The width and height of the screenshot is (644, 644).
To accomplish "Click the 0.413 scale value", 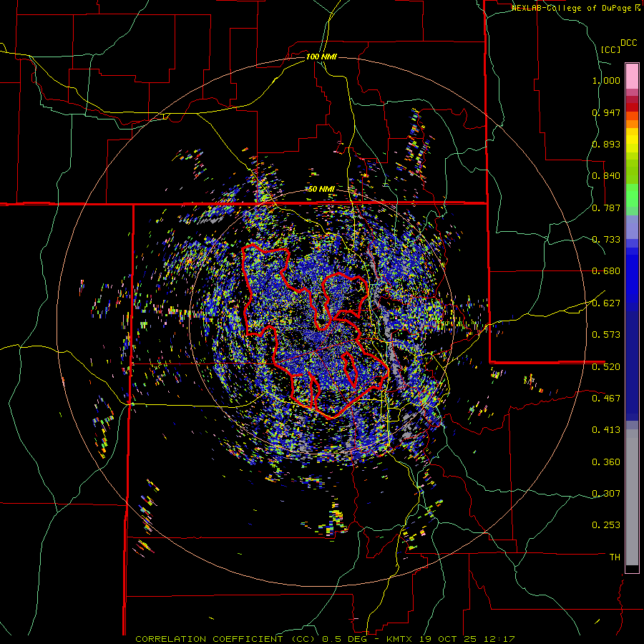I will tap(606, 430).
